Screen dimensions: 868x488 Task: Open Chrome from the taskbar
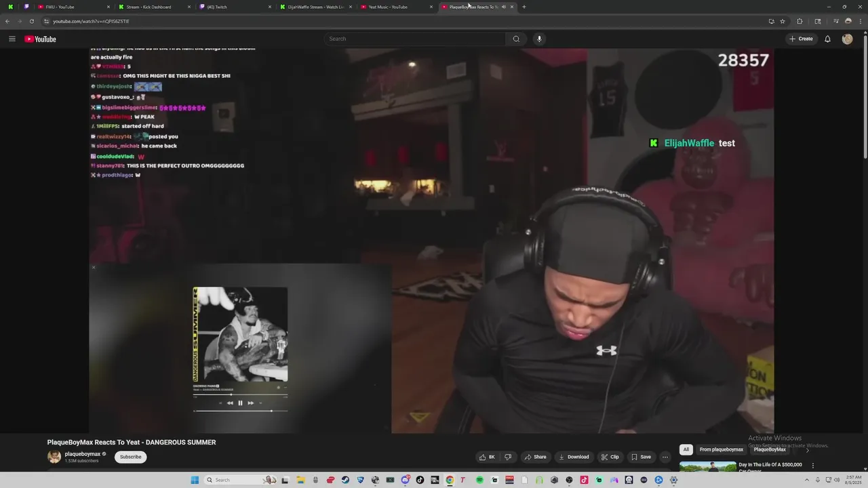(x=450, y=480)
